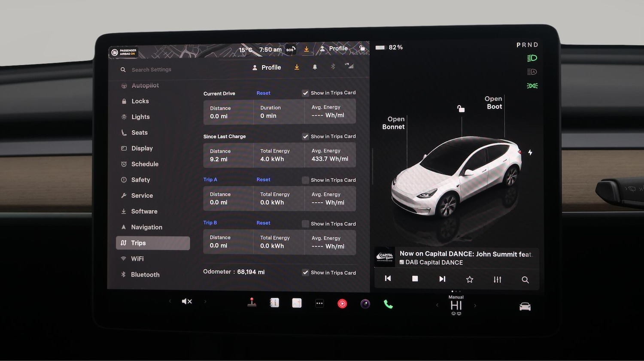Viewport: 644px width, 361px height.
Task: Open the more apps ellipsis launcher
Action: [x=319, y=303]
